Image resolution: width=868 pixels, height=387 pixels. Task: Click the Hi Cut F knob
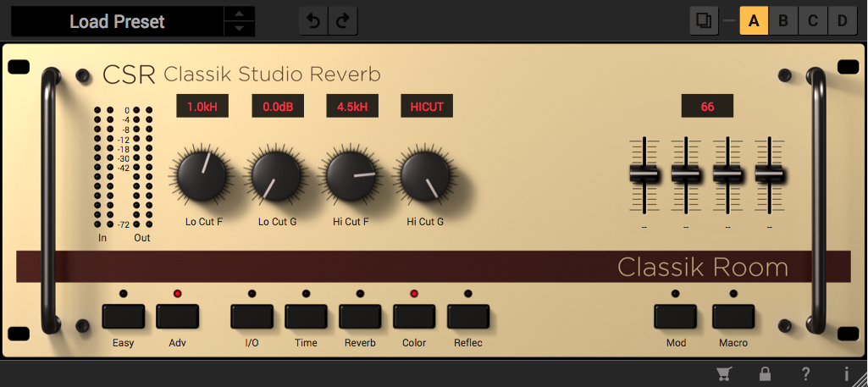351,177
